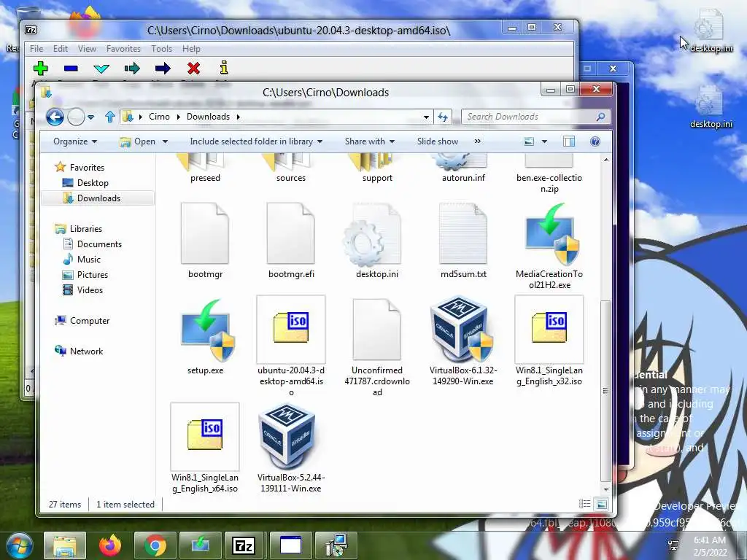Switch to 7-Zip in taskbar
This screenshot has width=747, height=560.
point(244,545)
